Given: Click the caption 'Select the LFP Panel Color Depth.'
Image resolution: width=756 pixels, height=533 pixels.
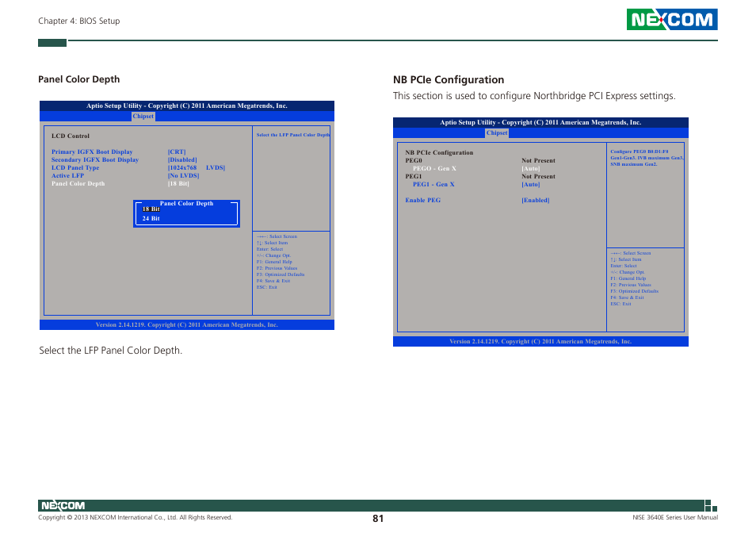Looking at the screenshot, I should pyautogui.click(x=110, y=351).
